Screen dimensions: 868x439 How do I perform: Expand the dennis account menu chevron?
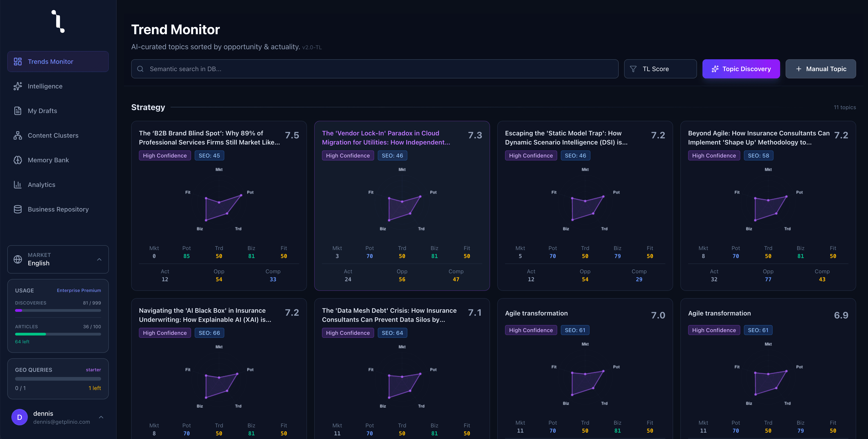pos(101,417)
